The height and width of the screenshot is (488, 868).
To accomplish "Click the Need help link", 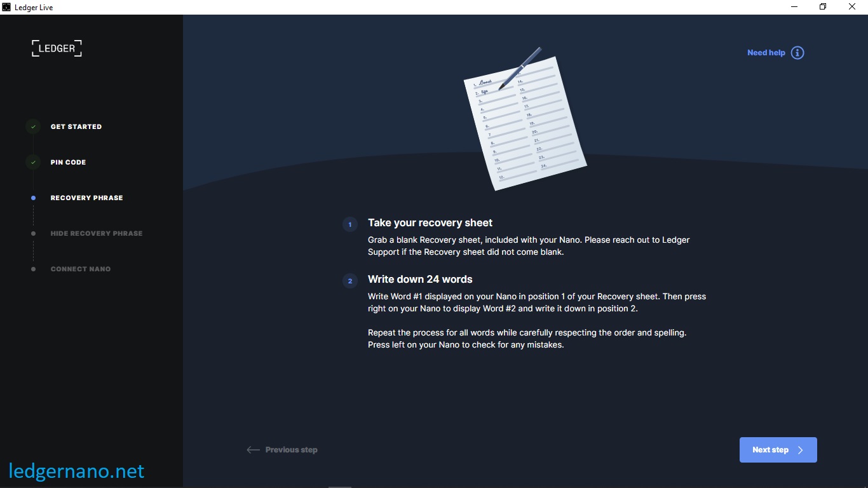I will (766, 53).
